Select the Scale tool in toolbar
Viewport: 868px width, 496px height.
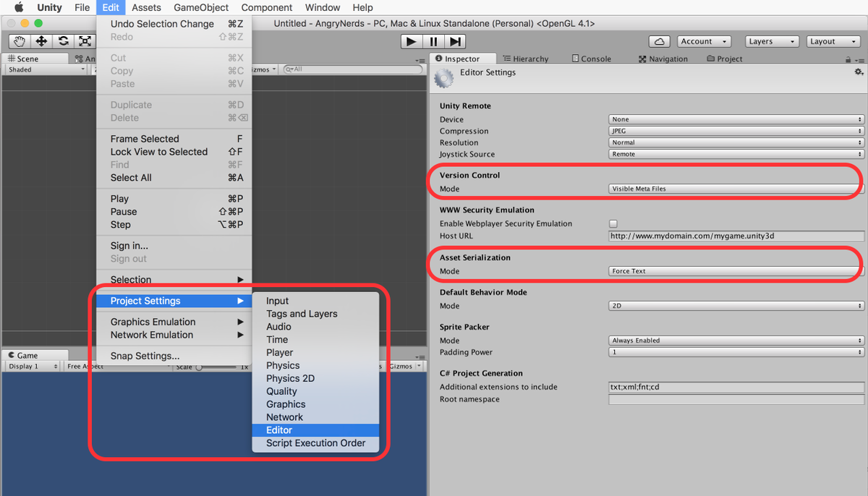85,41
